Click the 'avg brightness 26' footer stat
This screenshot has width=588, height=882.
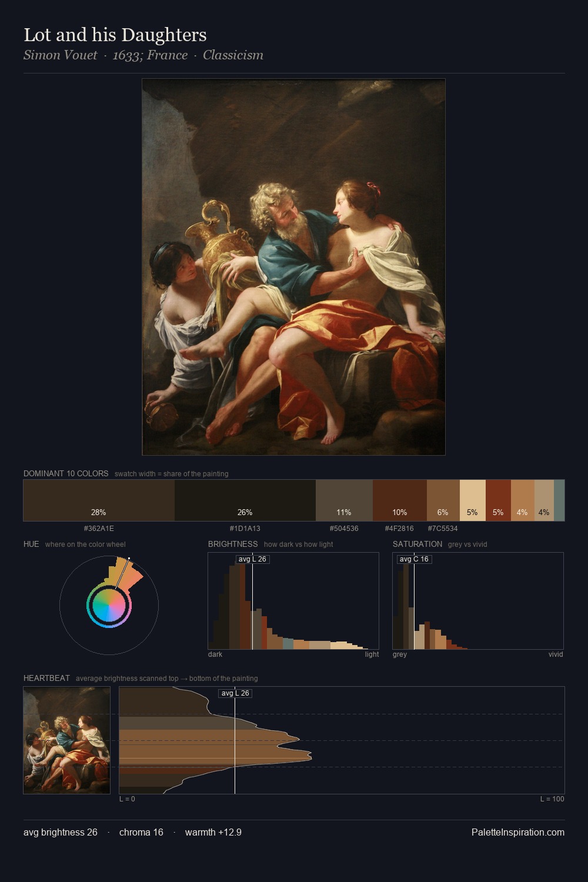click(61, 833)
